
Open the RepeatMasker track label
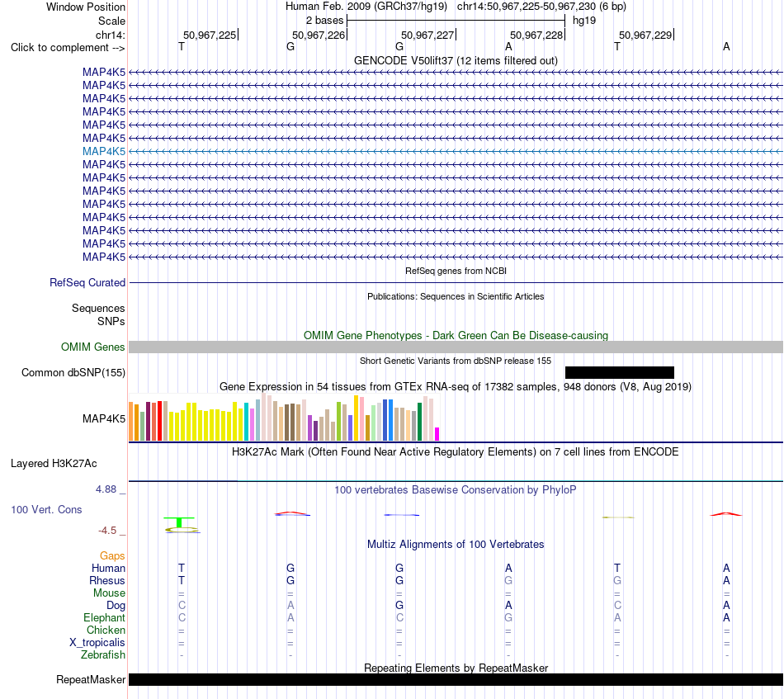[91, 679]
